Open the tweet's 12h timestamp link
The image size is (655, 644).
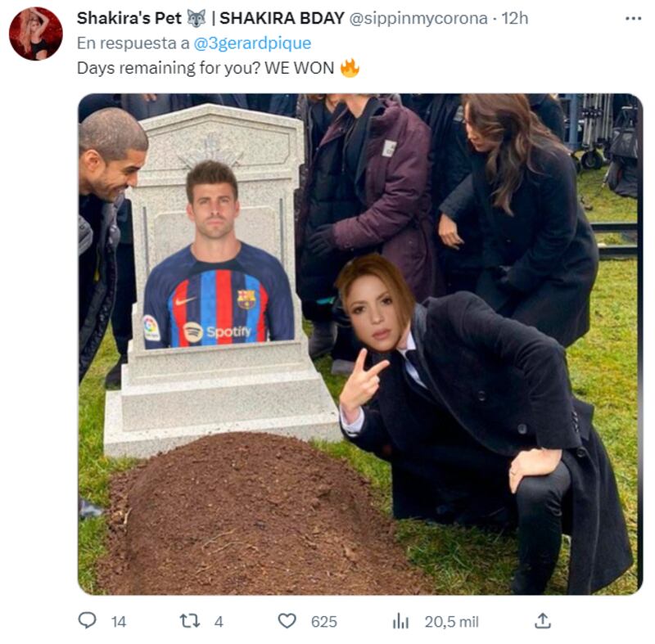coord(516,18)
